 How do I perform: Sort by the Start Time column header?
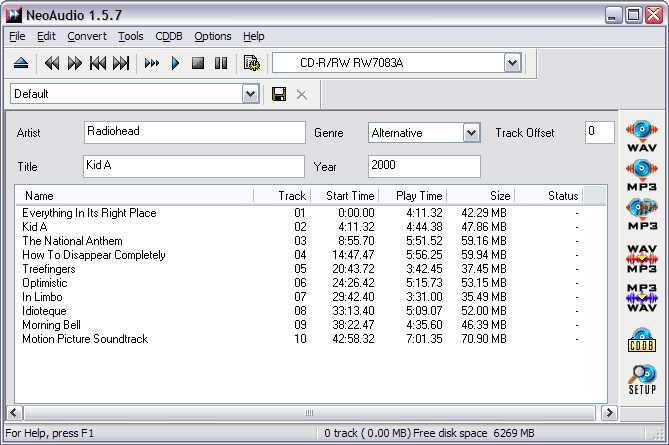345,196
